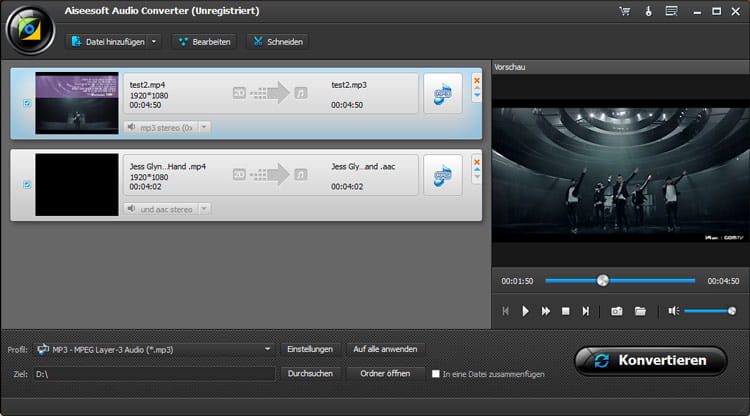
Task: Open mp3 stereo audio track dropdown
Action: pos(204,128)
